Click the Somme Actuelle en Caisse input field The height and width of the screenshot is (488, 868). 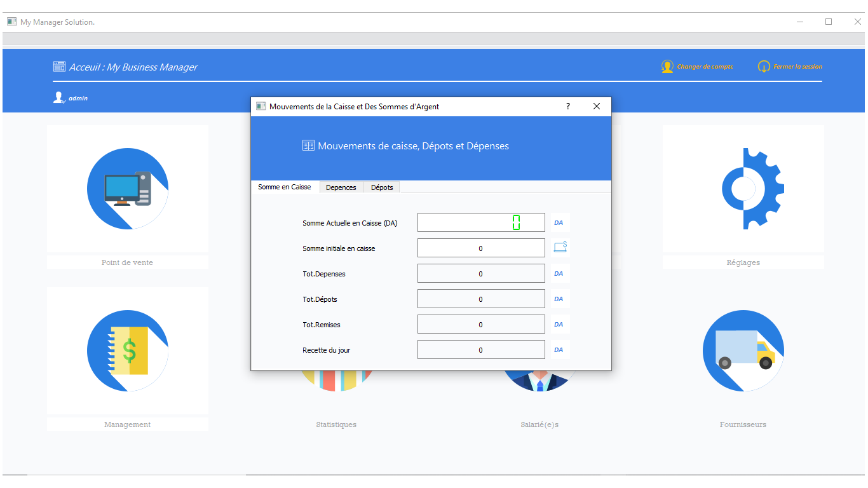(481, 222)
